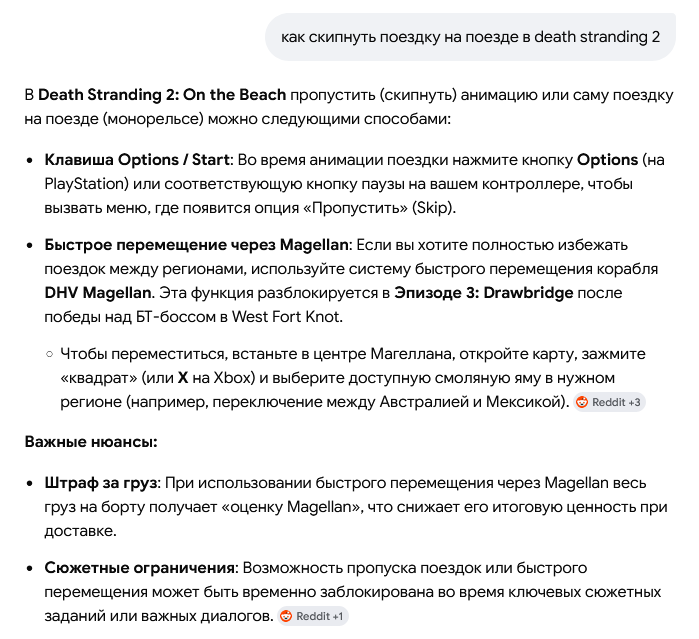The width and height of the screenshot is (699, 639).
Task: Click the bold "Быстрое перемещение через Magellan" label
Action: point(197,245)
